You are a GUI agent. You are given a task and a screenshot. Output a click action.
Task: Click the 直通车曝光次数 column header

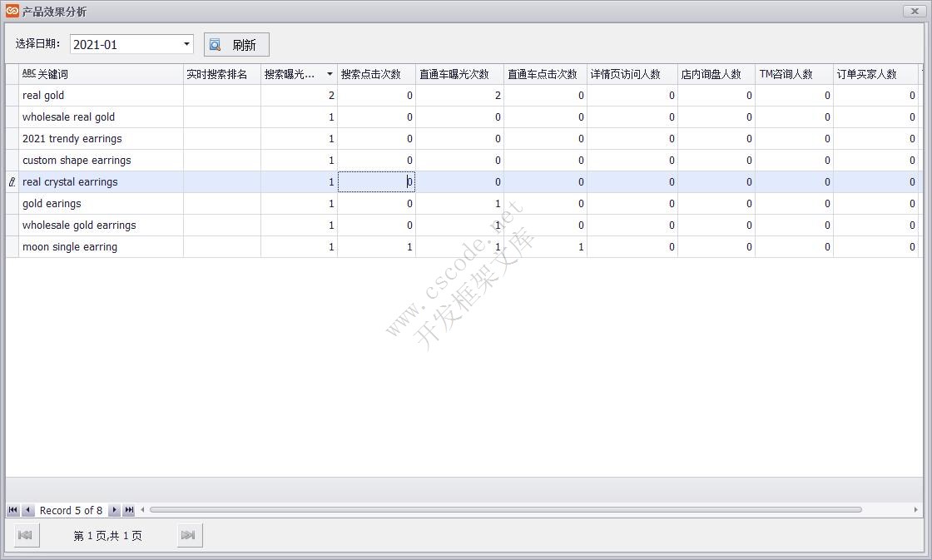click(459, 74)
